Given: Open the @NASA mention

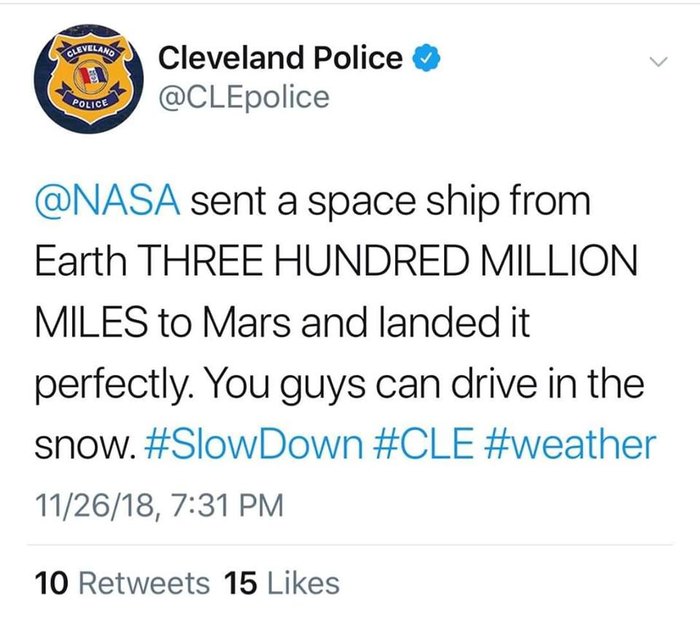Looking at the screenshot, I should click(108, 202).
